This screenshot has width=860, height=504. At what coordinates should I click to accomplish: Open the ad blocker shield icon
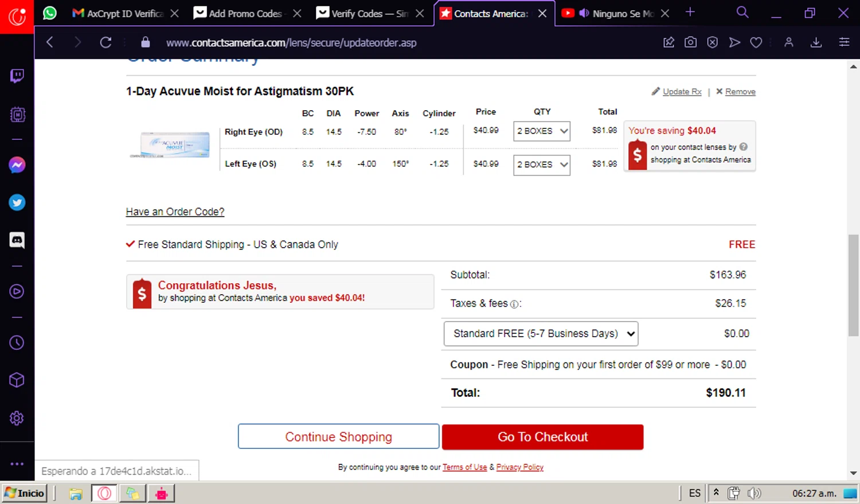coord(712,42)
